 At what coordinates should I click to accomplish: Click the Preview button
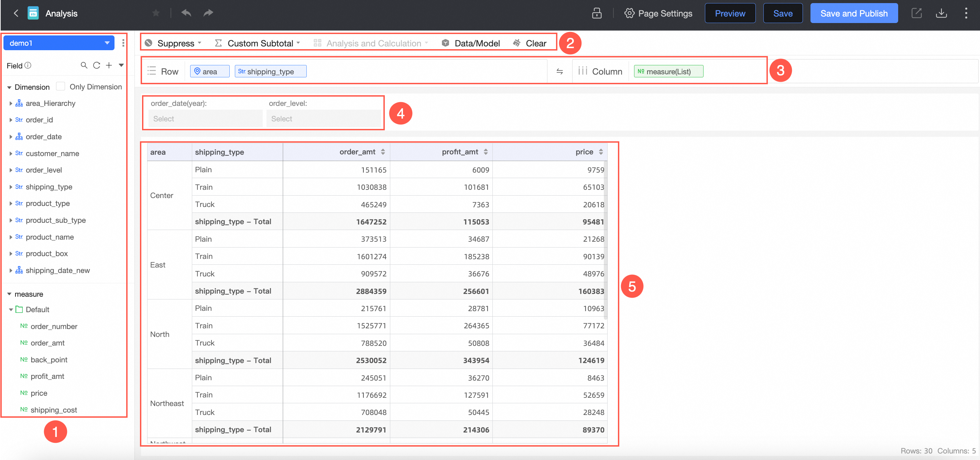pos(730,13)
